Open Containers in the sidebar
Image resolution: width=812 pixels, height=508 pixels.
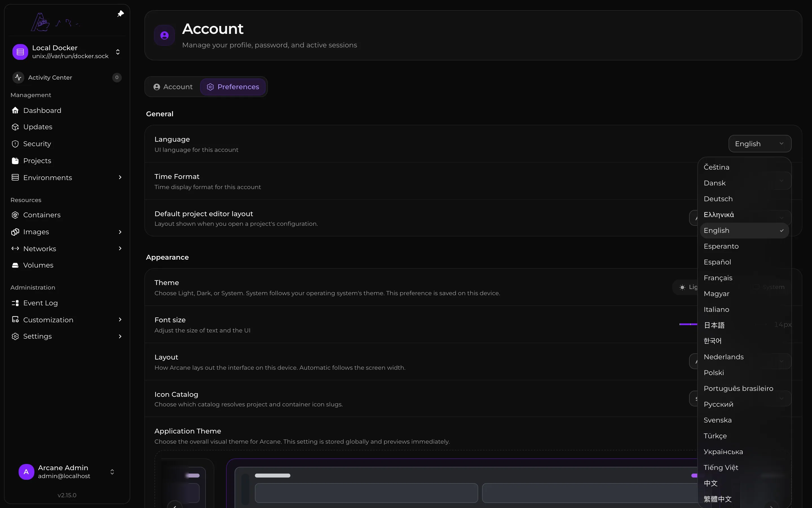tap(67, 215)
